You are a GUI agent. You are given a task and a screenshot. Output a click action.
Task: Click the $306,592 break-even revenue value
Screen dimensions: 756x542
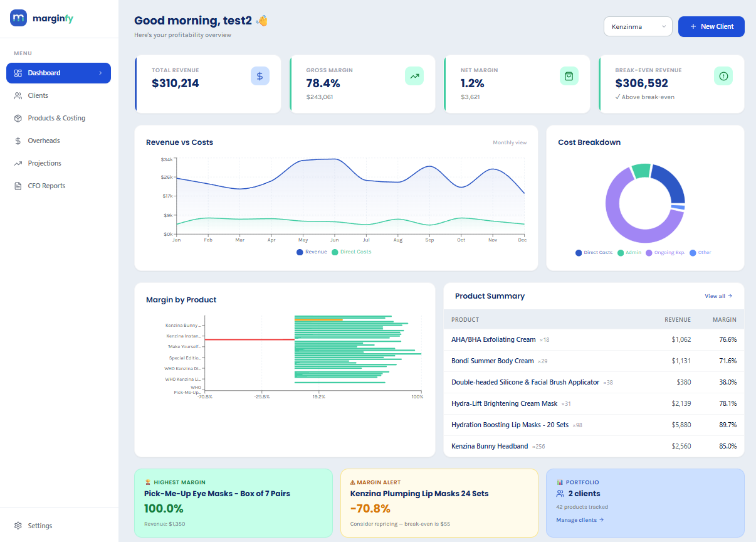[x=642, y=83]
